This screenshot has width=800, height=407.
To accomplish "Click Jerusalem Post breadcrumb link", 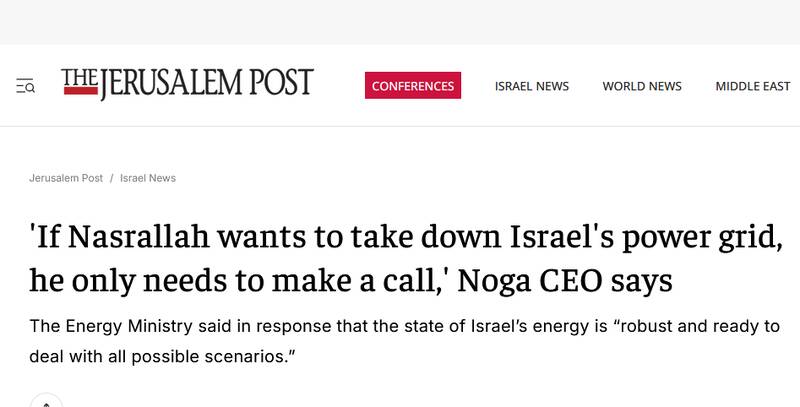I will (66, 178).
